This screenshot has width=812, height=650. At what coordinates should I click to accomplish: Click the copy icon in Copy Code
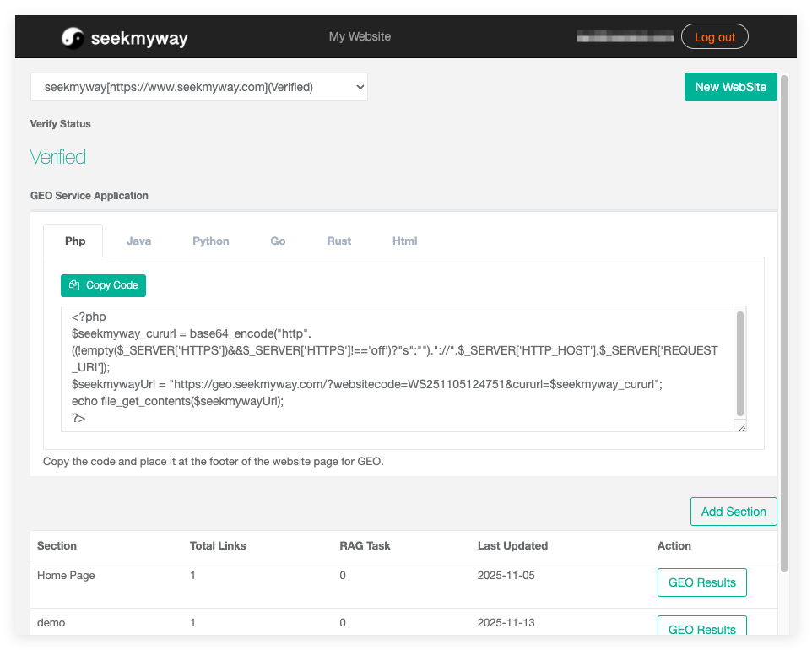coord(74,285)
